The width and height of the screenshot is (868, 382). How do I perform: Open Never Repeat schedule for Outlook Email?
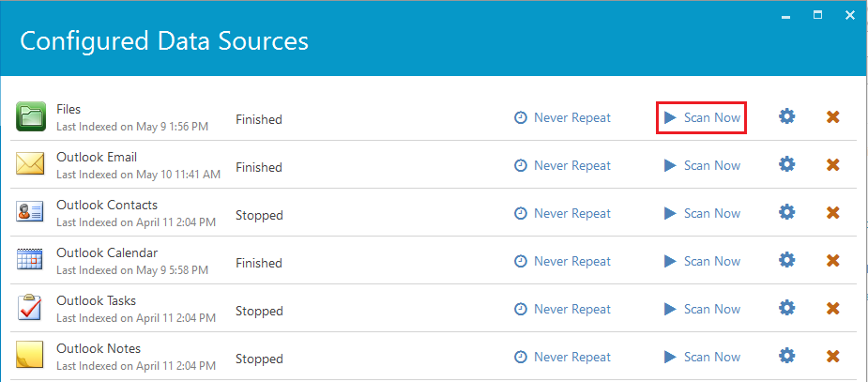point(562,165)
